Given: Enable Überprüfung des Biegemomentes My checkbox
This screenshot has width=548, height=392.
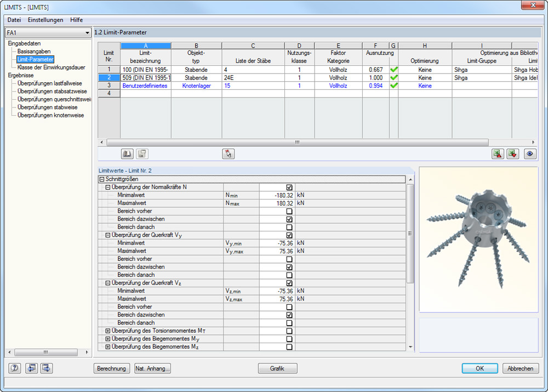Looking at the screenshot, I should [289, 339].
